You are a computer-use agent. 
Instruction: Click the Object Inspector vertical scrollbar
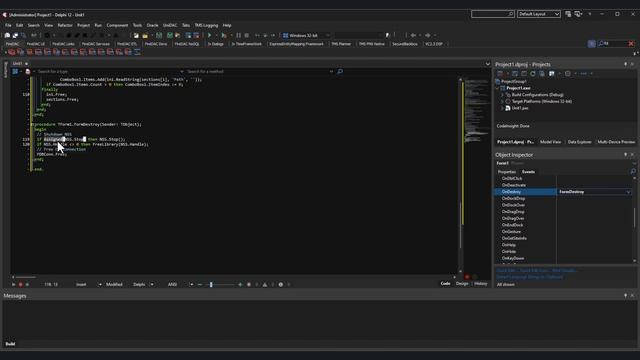634,219
